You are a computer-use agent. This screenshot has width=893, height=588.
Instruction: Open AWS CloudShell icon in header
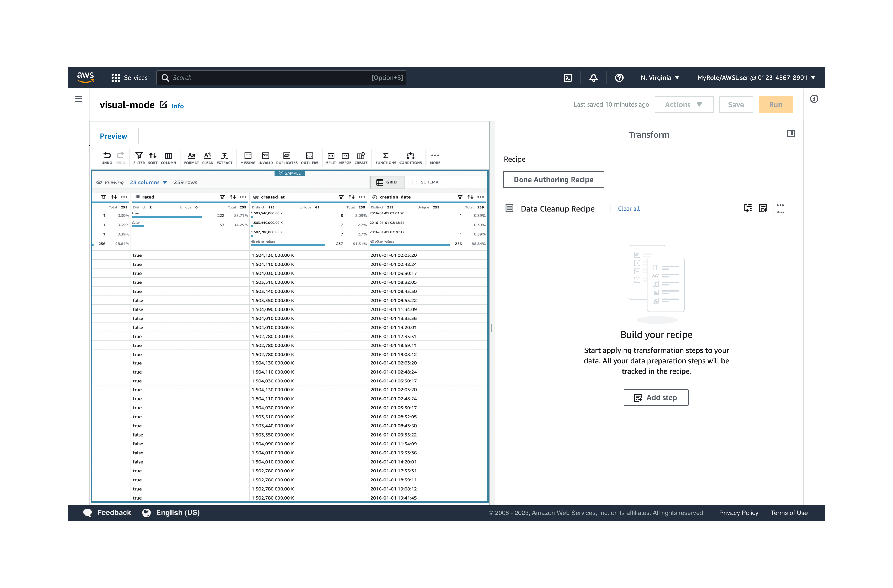click(x=568, y=78)
